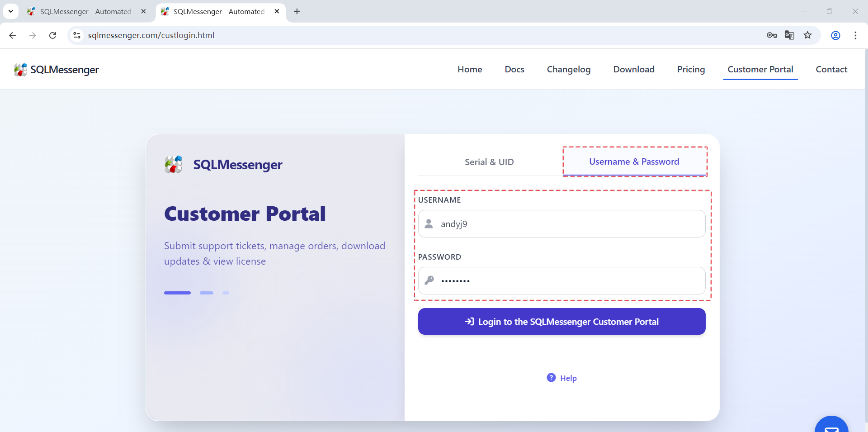
Task: Click the translate page icon
Action: (x=789, y=35)
